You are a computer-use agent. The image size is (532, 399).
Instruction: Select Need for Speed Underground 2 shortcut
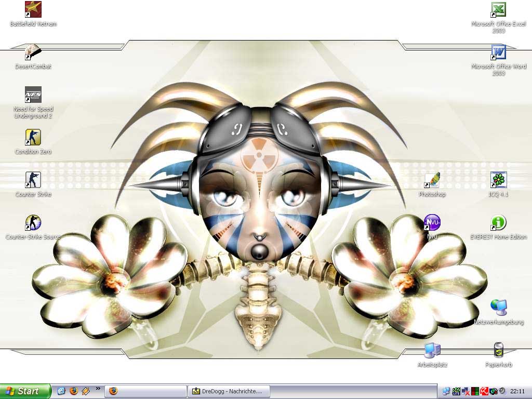(x=33, y=102)
